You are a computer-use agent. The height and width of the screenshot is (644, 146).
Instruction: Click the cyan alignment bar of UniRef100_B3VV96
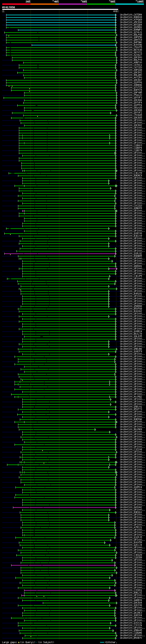coord(74,45)
